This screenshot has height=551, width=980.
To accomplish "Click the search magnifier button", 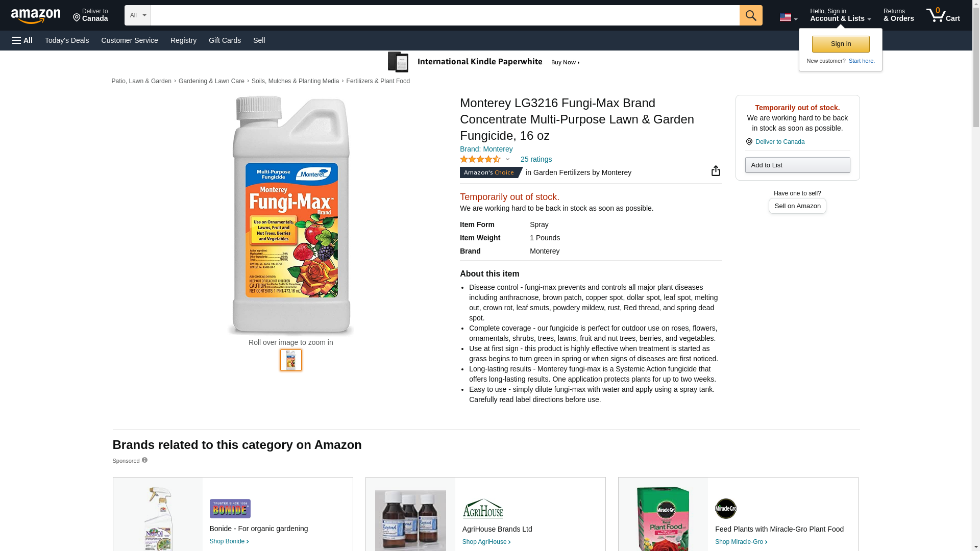I will (751, 15).
